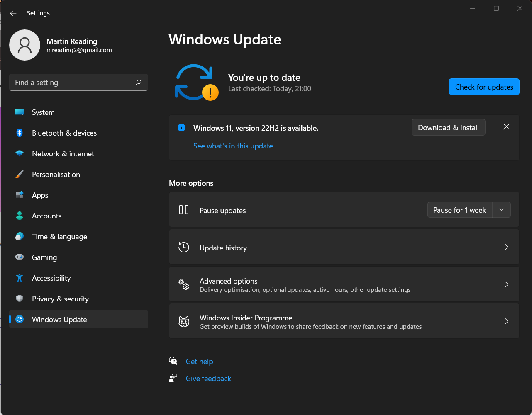Maximize the Settings window
532x415 pixels.
tap(496, 8)
